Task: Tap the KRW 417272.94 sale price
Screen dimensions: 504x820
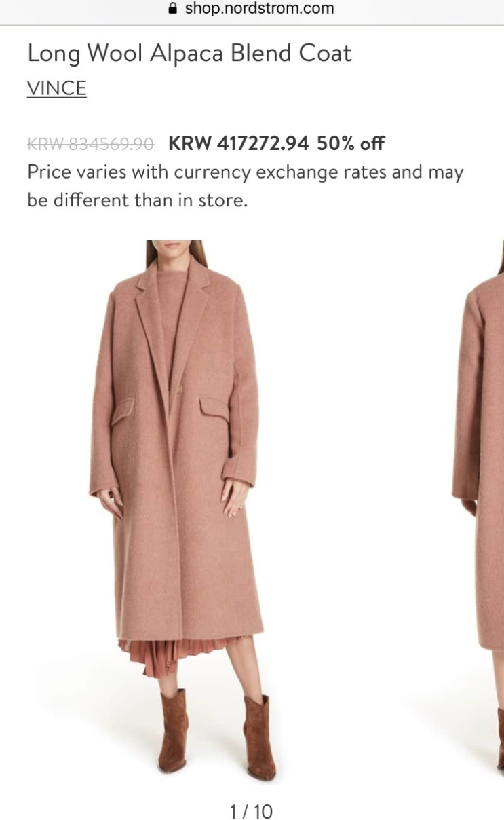Action: coord(239,143)
